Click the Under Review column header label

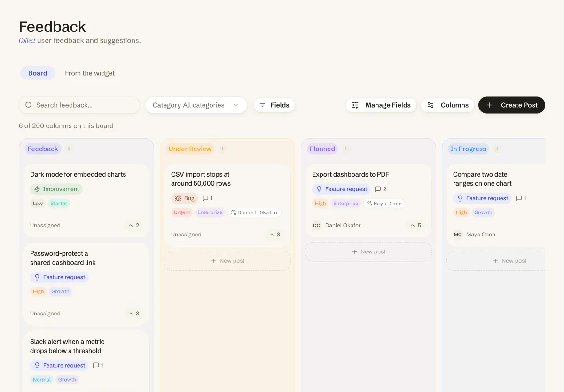coord(190,149)
